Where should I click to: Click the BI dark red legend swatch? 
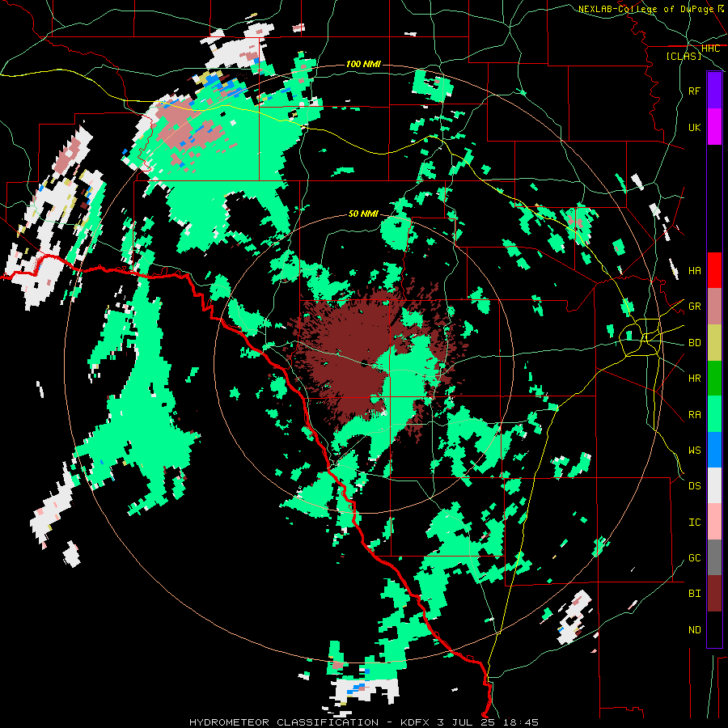[x=714, y=594]
